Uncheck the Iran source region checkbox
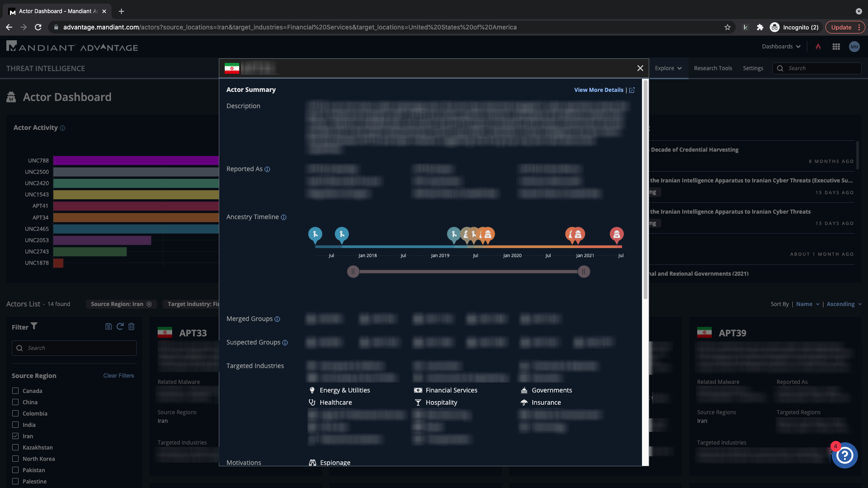Screen dimensions: 868x488 15,436
